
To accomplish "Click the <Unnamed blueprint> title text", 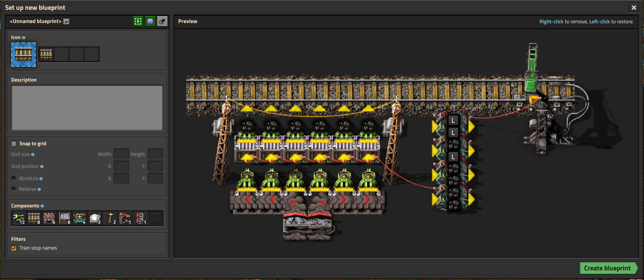I will pyautogui.click(x=36, y=21).
